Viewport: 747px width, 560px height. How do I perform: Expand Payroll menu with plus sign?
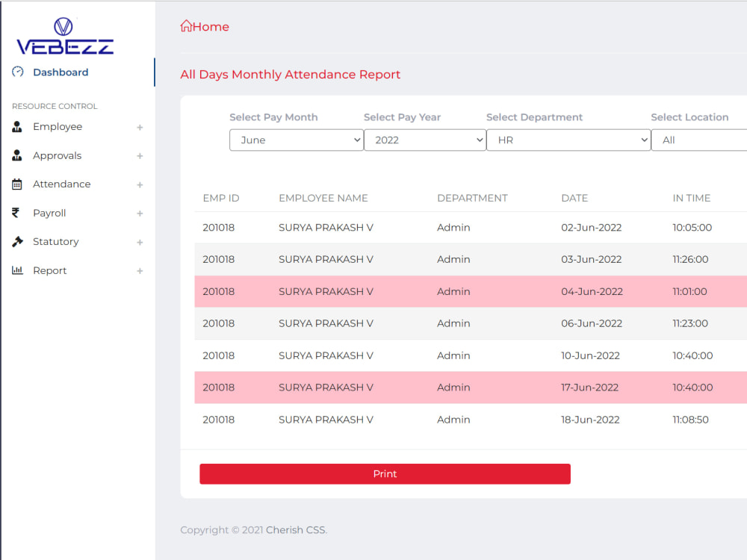pyautogui.click(x=140, y=214)
